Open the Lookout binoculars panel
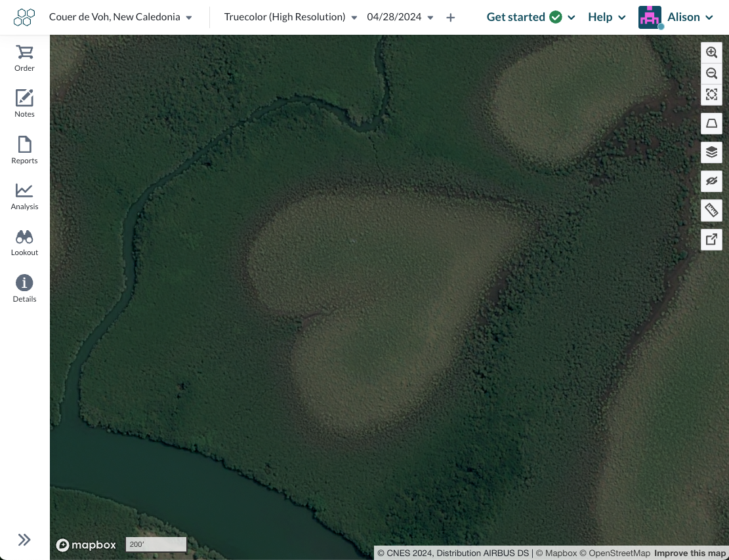The image size is (729, 560). [24, 242]
